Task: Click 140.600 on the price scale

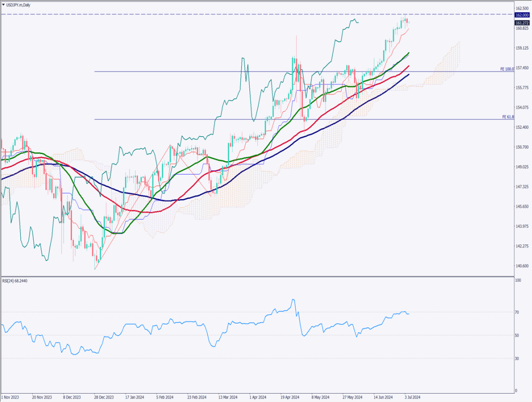Action: pos(522,266)
